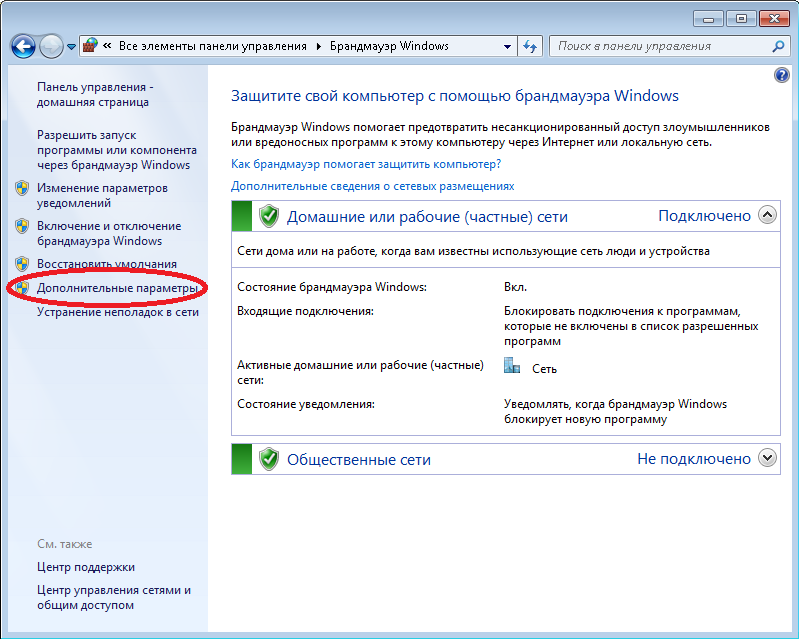Click the Не подключено status text
Viewport: 799px width, 639px height.
[x=694, y=459]
